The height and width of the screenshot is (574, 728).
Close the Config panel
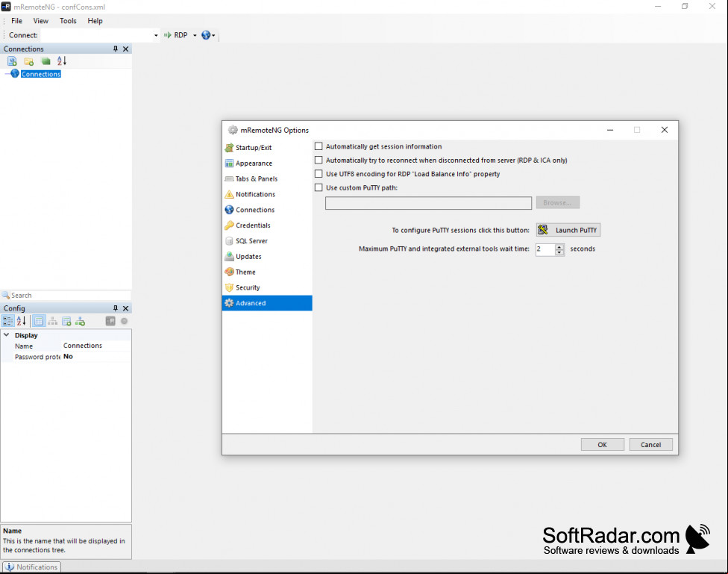[125, 308]
